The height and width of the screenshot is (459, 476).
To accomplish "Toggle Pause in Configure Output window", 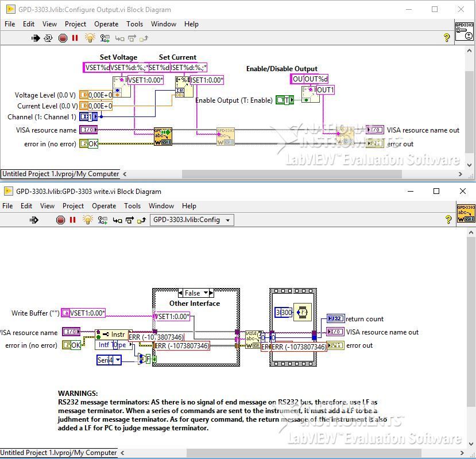I will click(x=75, y=38).
